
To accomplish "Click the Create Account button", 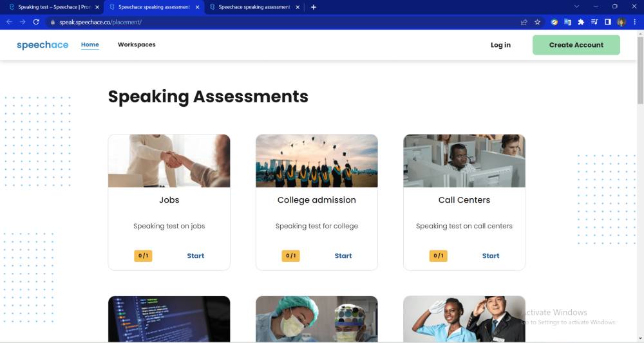I will click(576, 44).
